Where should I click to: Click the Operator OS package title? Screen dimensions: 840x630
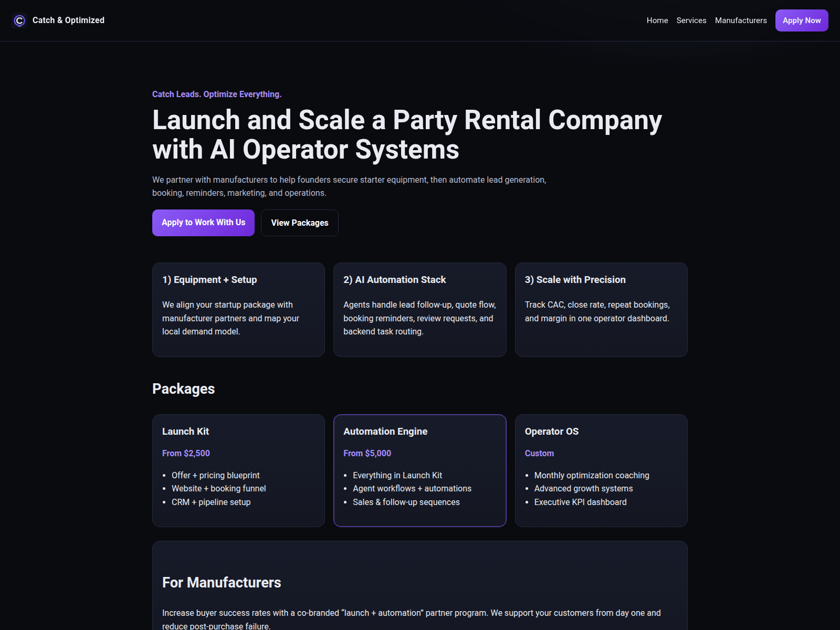[551, 432]
